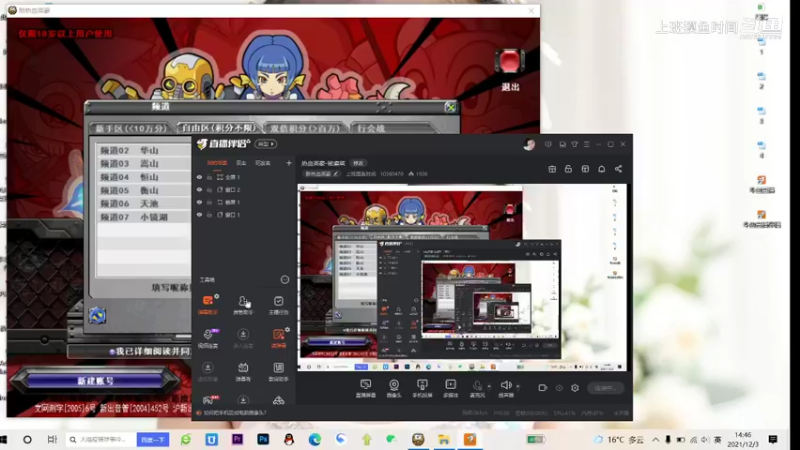
Task: Select channel 频道04 恒山
Action: click(144, 177)
